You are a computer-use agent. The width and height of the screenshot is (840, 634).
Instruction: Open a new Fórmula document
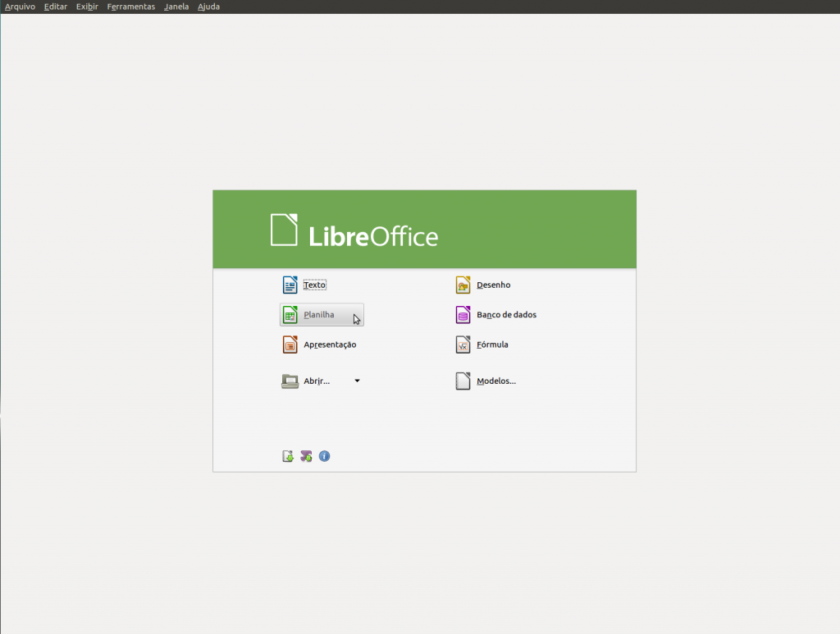point(482,344)
